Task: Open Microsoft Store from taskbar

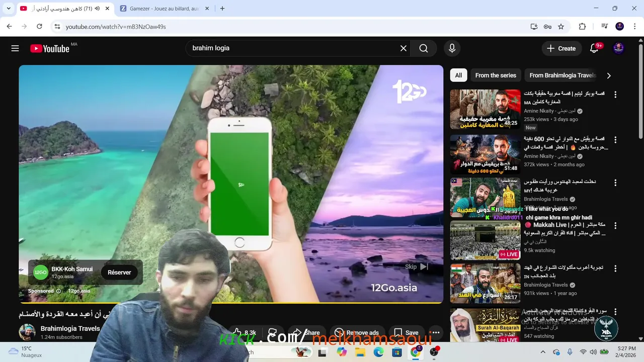Action: [397, 352]
